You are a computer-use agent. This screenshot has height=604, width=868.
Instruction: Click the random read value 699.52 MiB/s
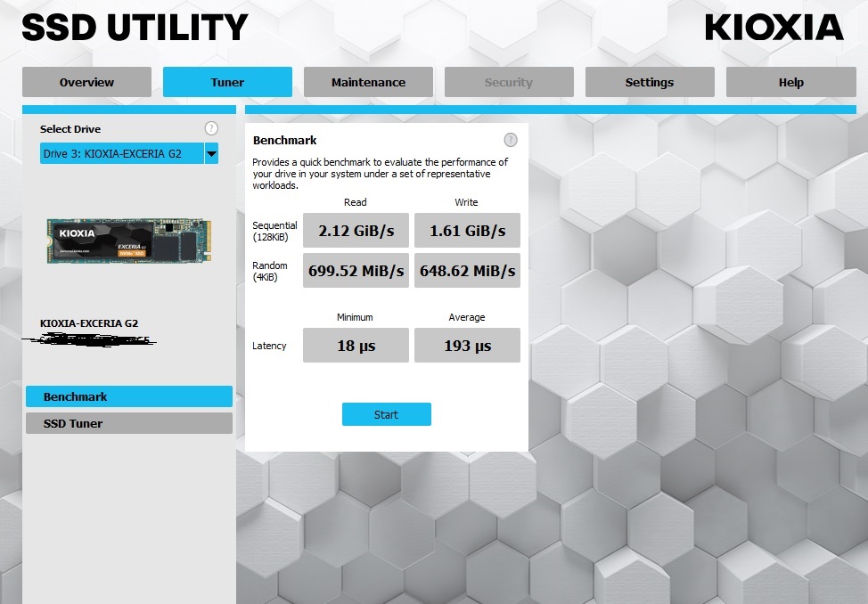coord(356,270)
